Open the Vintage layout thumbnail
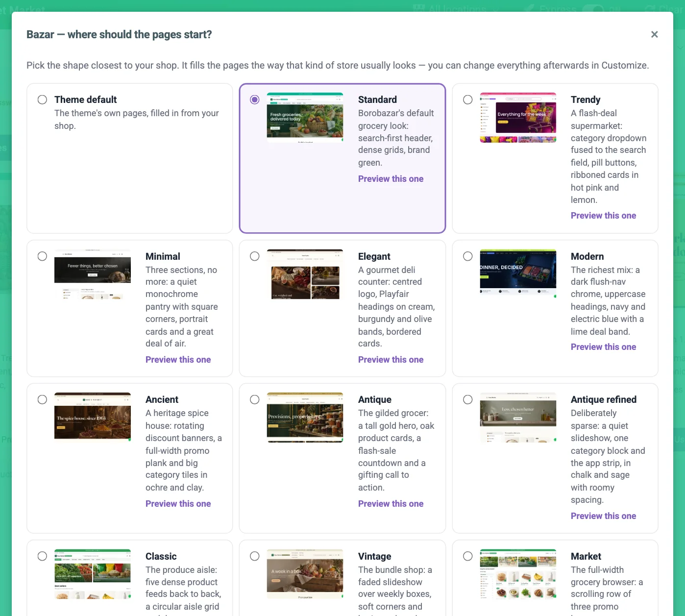The image size is (685, 616). pyautogui.click(x=305, y=574)
